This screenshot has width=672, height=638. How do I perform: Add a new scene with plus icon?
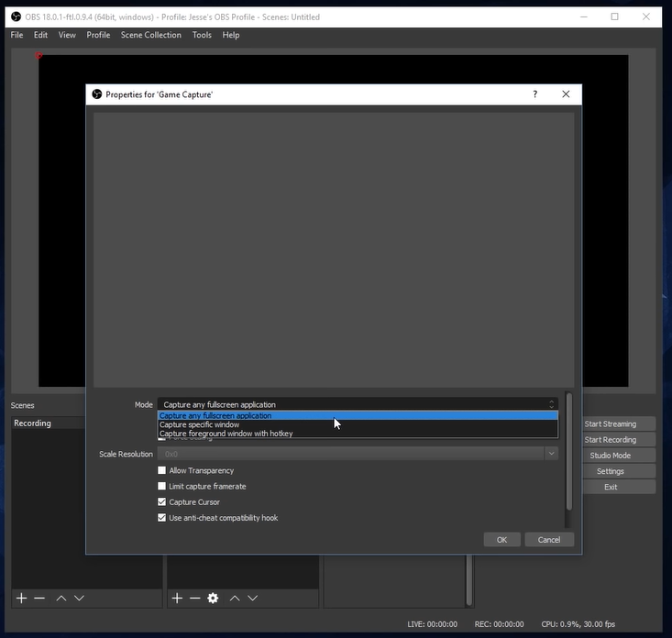pyautogui.click(x=21, y=598)
